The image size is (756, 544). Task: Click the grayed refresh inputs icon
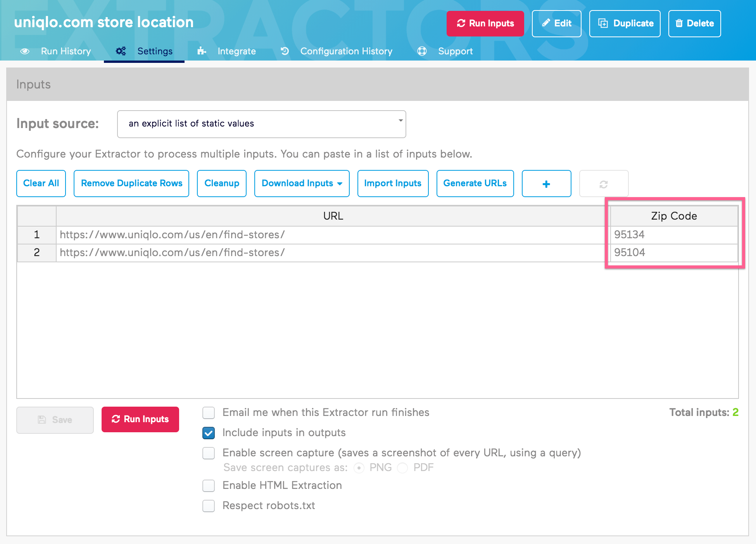[x=604, y=184]
